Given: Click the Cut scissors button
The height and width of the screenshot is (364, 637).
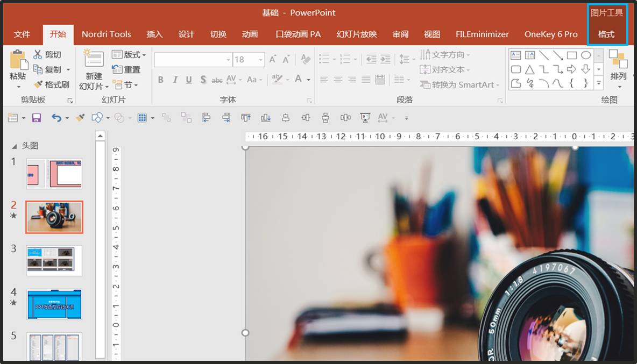Looking at the screenshot, I should 47,54.
